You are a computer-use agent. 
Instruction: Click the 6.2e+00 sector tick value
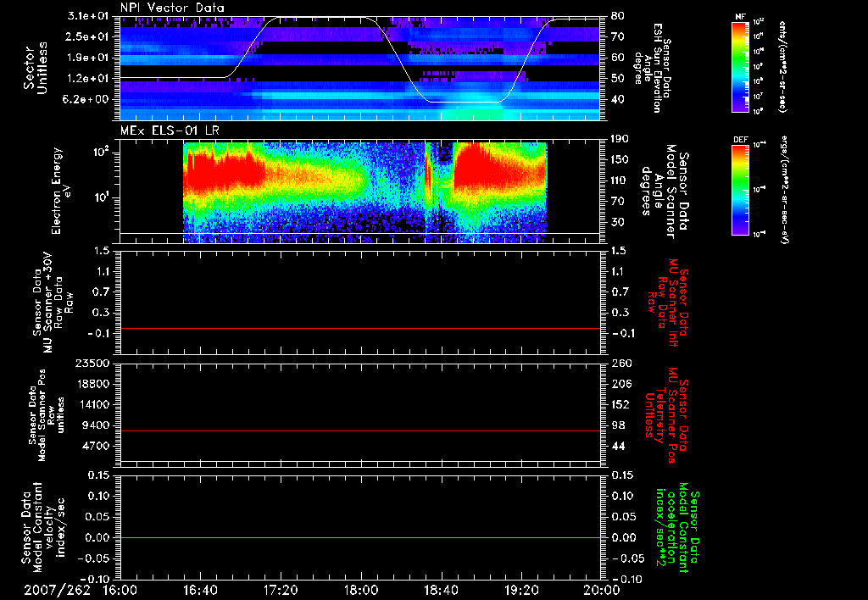coord(87,99)
